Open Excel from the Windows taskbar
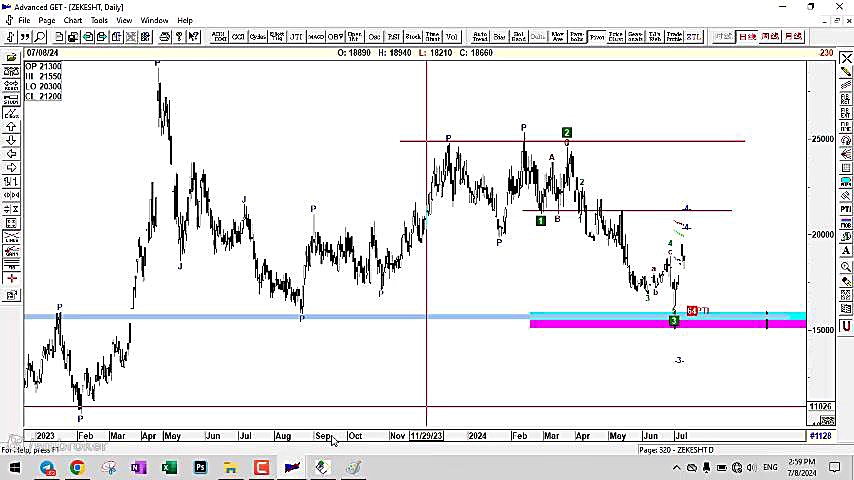854x480 pixels. click(x=169, y=467)
